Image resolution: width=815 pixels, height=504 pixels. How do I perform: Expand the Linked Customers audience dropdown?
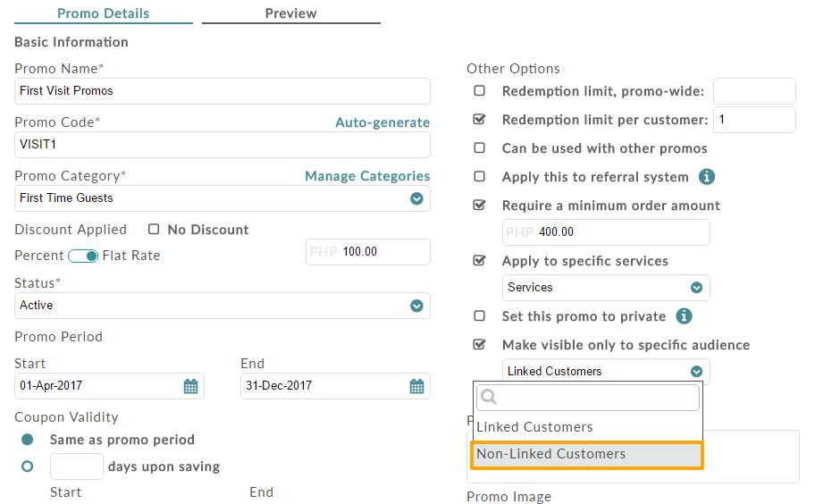point(606,372)
